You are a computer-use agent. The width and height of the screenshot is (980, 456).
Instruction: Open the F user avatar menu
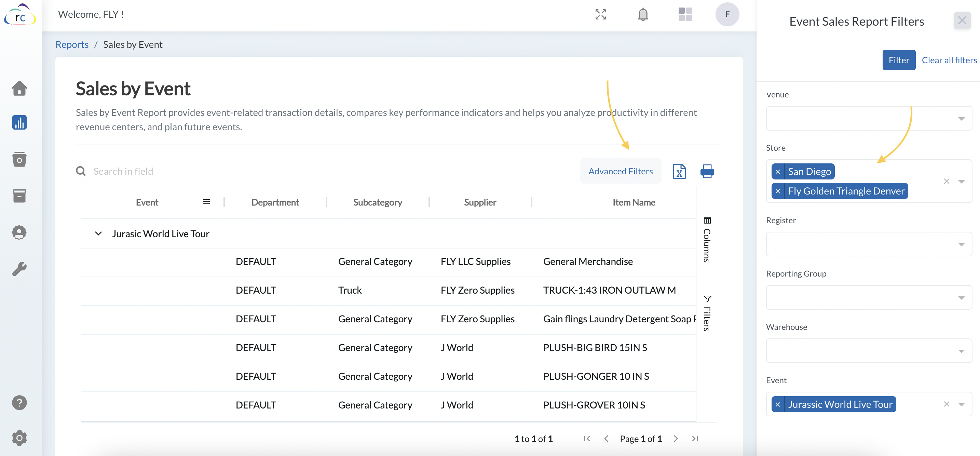727,14
